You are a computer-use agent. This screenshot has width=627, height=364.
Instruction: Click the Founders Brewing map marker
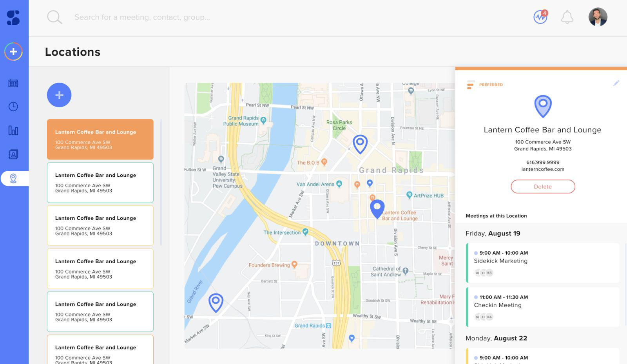pyautogui.click(x=294, y=264)
